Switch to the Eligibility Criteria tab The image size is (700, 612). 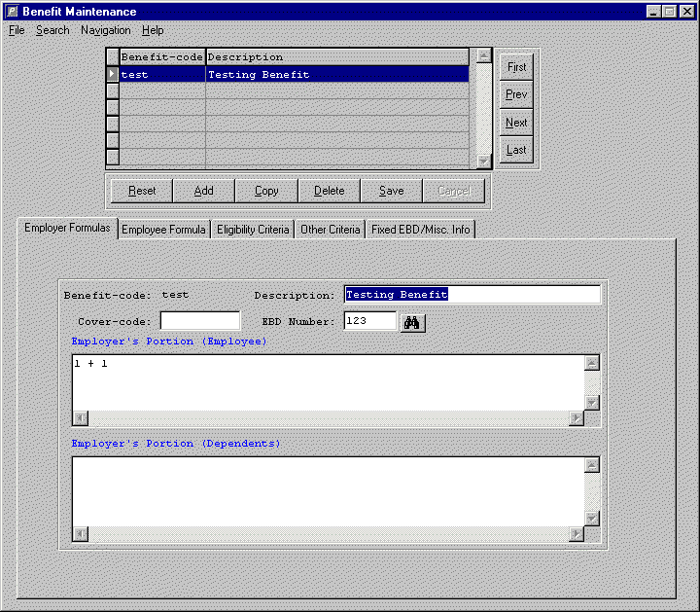(253, 230)
